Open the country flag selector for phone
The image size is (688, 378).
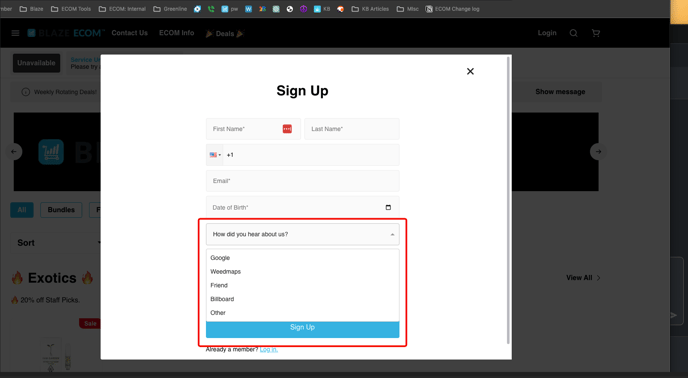click(215, 155)
